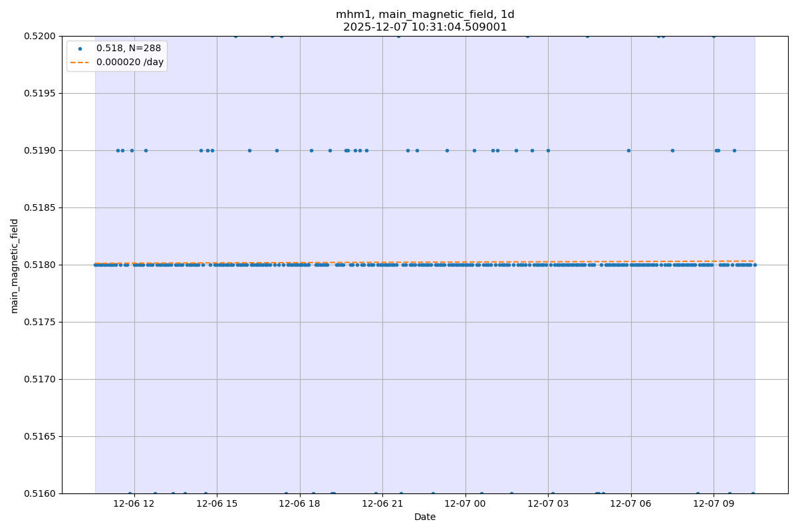This screenshot has width=798, height=532.
Task: Click the 'Date' x-axis label
Action: coord(425,517)
